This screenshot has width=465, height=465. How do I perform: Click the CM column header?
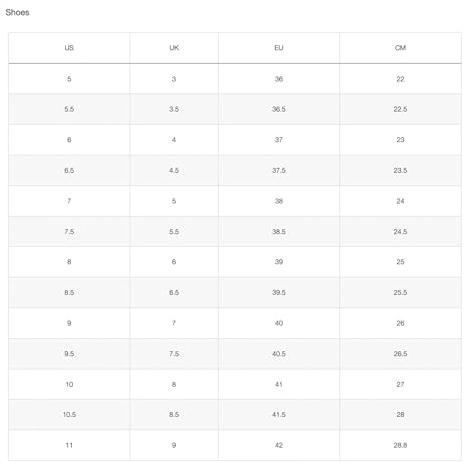click(400, 48)
